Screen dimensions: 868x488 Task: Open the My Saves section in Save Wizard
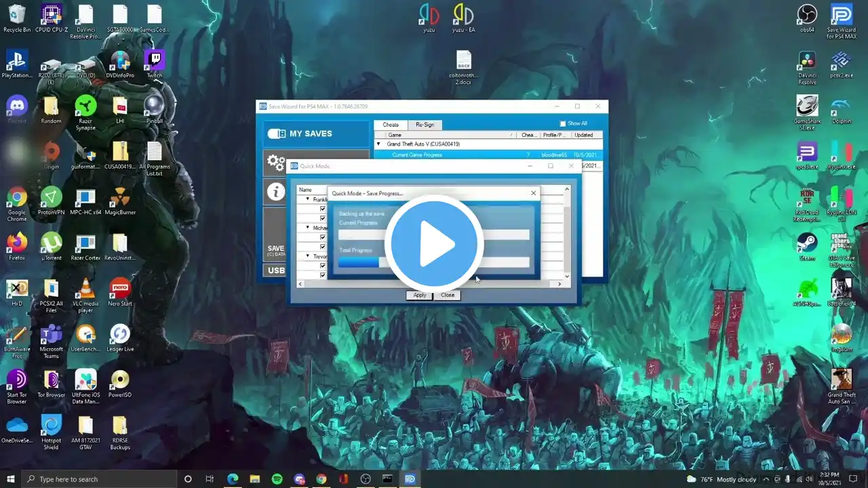(x=317, y=134)
